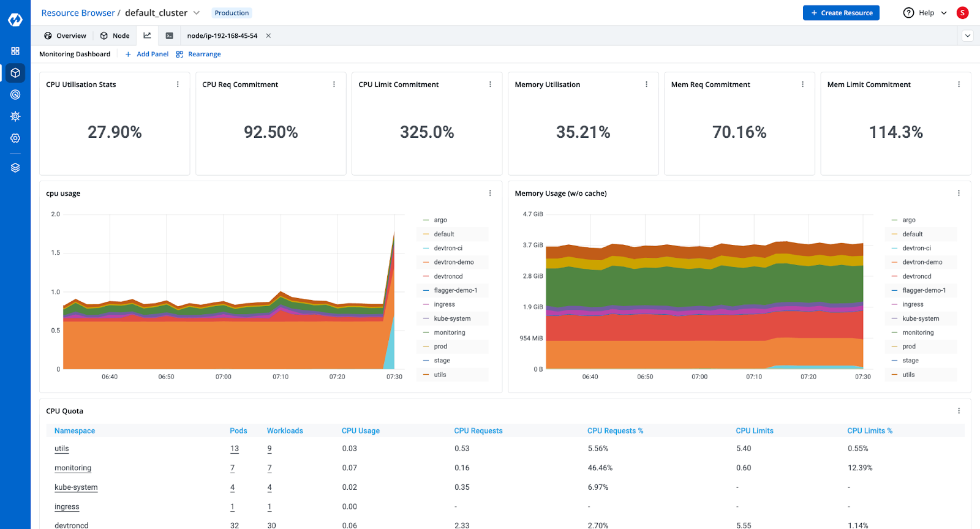Sort by CPU Limits column header
980x529 pixels.
click(755, 431)
